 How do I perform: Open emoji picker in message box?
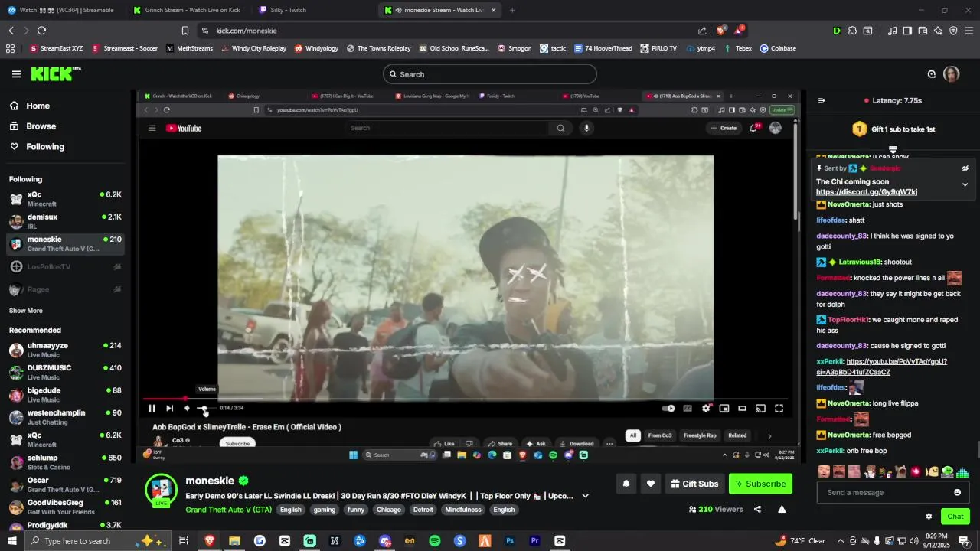tap(957, 492)
